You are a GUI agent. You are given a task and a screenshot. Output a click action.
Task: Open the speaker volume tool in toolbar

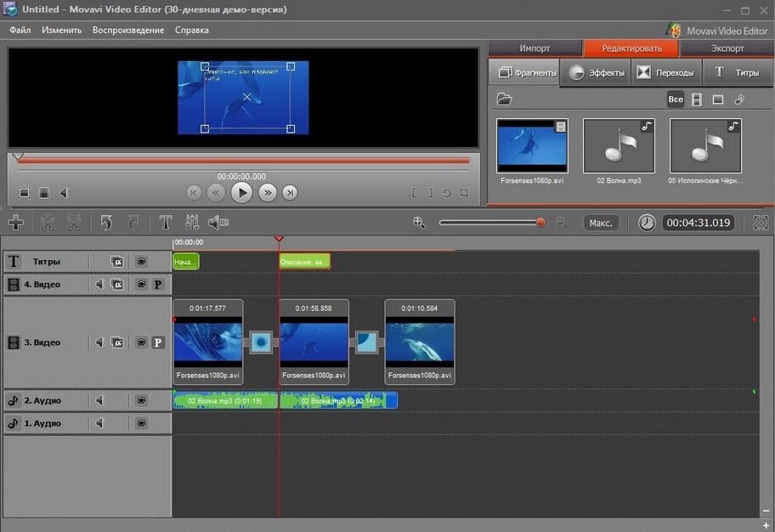(x=218, y=223)
